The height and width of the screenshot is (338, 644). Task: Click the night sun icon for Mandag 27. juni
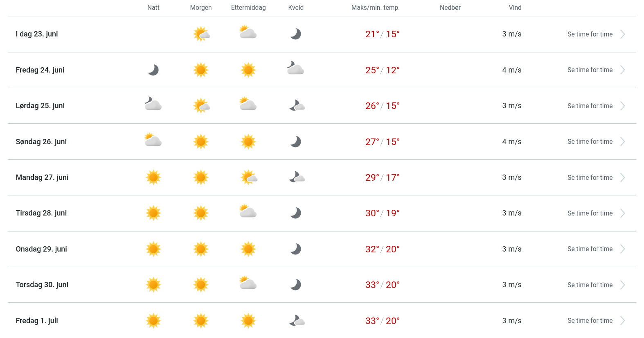pos(153,177)
